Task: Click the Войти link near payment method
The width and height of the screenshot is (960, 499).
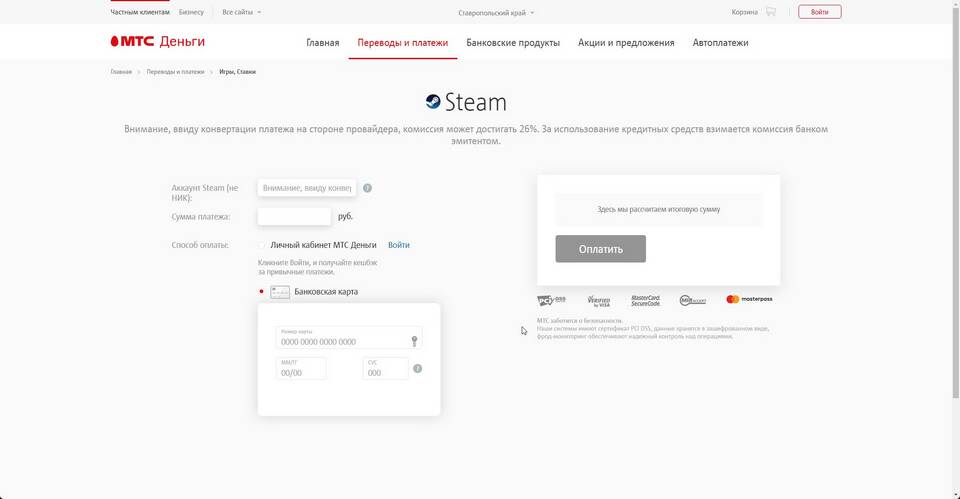Action: click(x=399, y=245)
